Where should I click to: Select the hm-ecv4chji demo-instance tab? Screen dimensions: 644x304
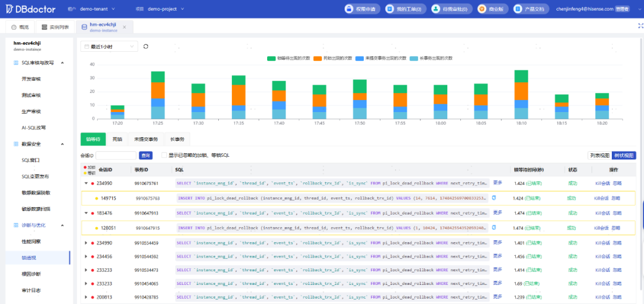pos(104,27)
